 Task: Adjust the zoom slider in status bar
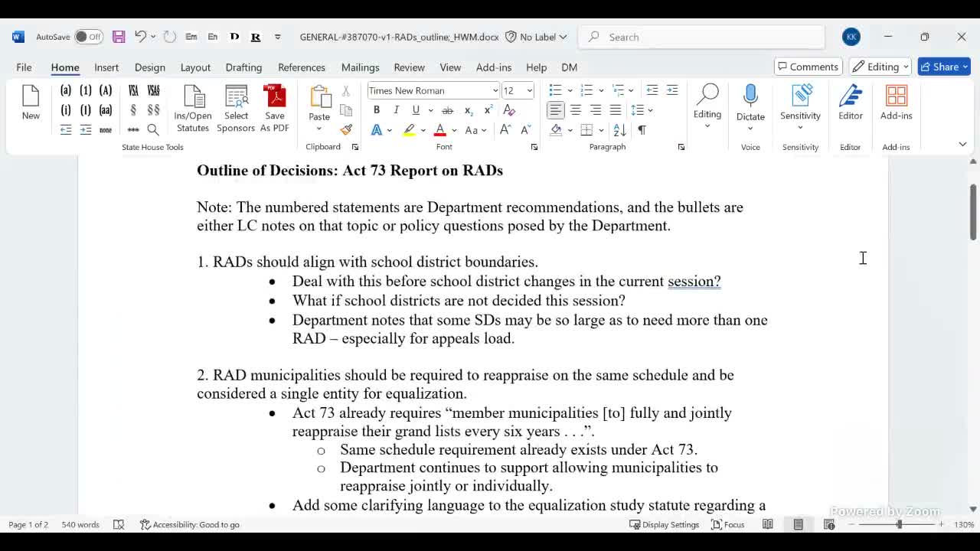click(x=899, y=524)
